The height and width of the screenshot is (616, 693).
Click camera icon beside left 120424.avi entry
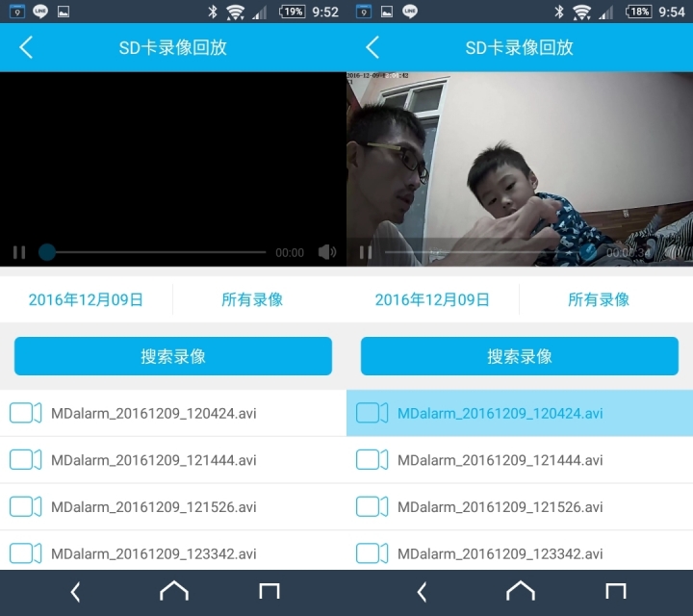click(x=26, y=413)
